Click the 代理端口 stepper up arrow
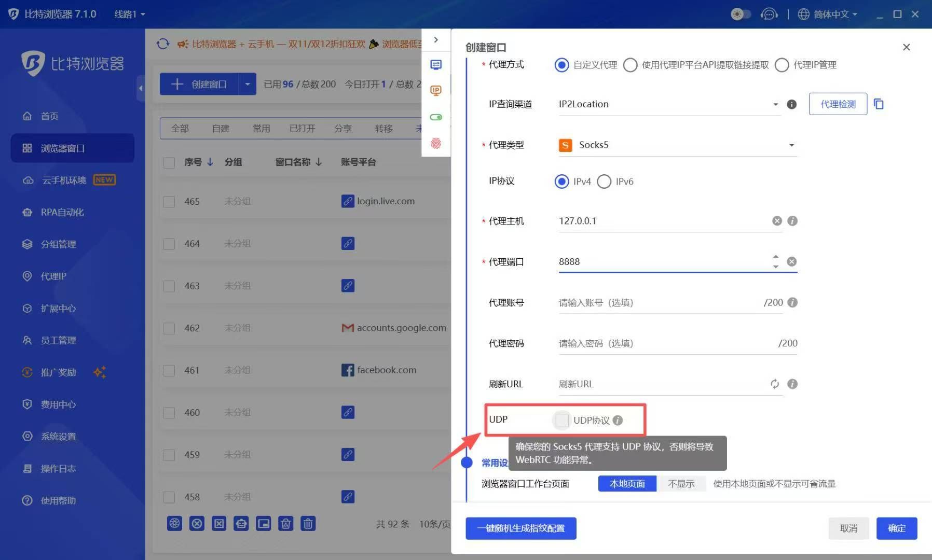Viewport: 932px width, 560px height. (x=775, y=257)
